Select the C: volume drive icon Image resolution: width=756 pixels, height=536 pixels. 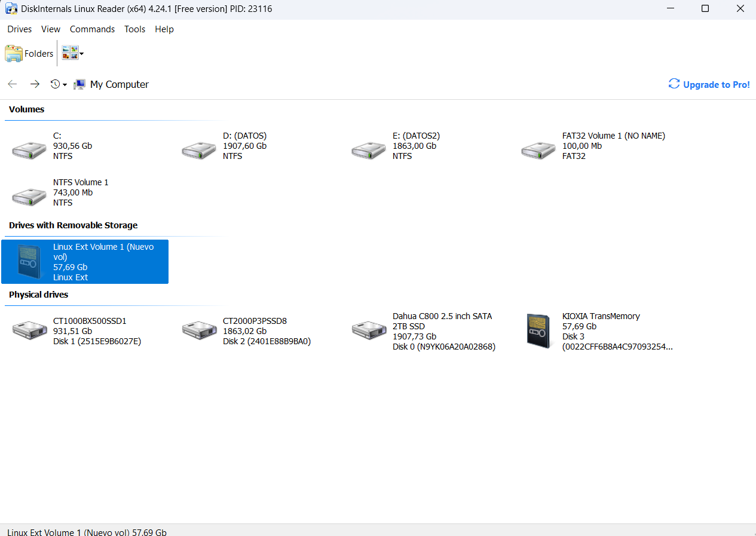pyautogui.click(x=29, y=149)
